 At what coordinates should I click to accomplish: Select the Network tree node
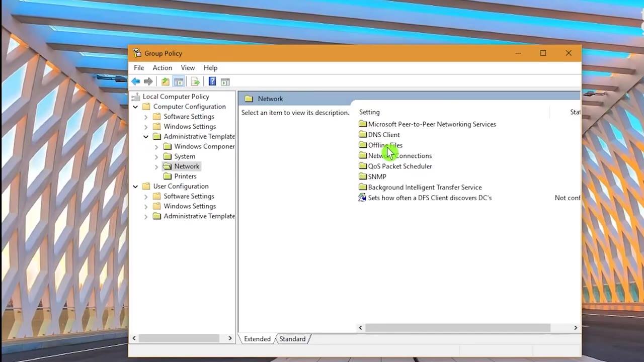[x=187, y=166]
